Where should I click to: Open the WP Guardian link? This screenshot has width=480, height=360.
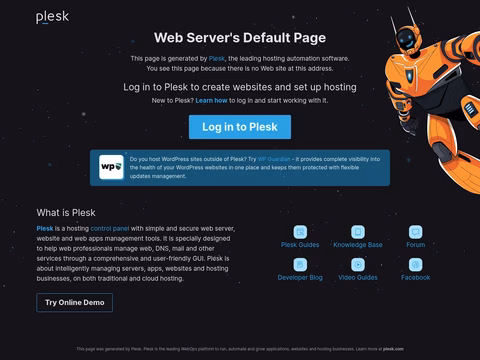point(274,159)
